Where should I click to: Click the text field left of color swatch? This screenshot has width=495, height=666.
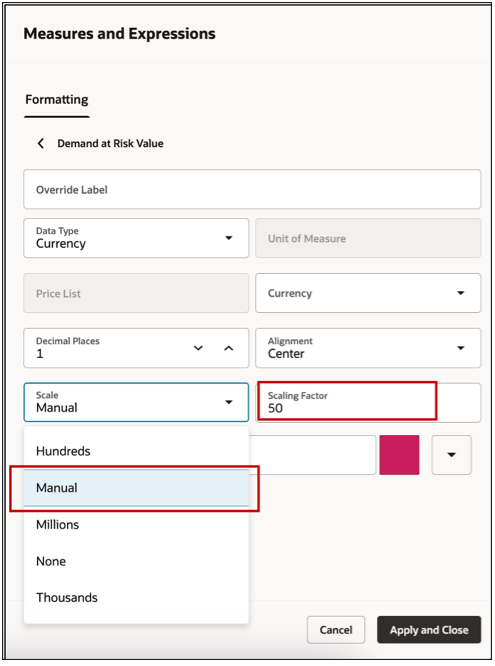tap(312, 455)
